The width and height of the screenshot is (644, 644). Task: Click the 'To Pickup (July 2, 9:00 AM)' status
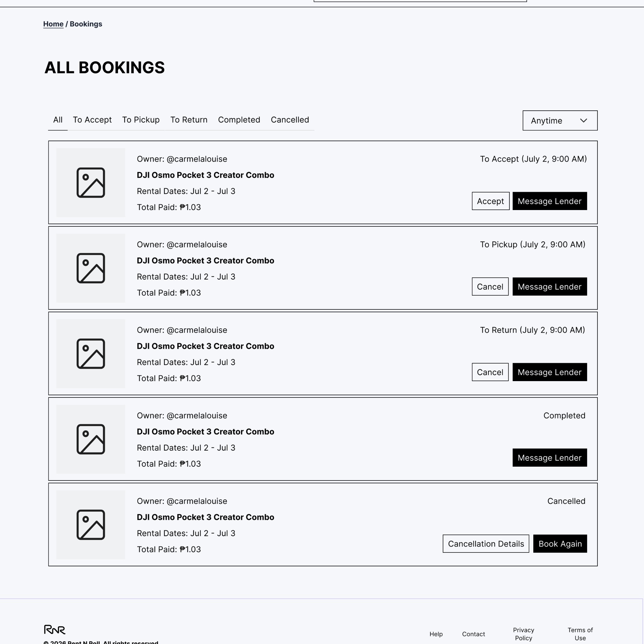point(533,244)
